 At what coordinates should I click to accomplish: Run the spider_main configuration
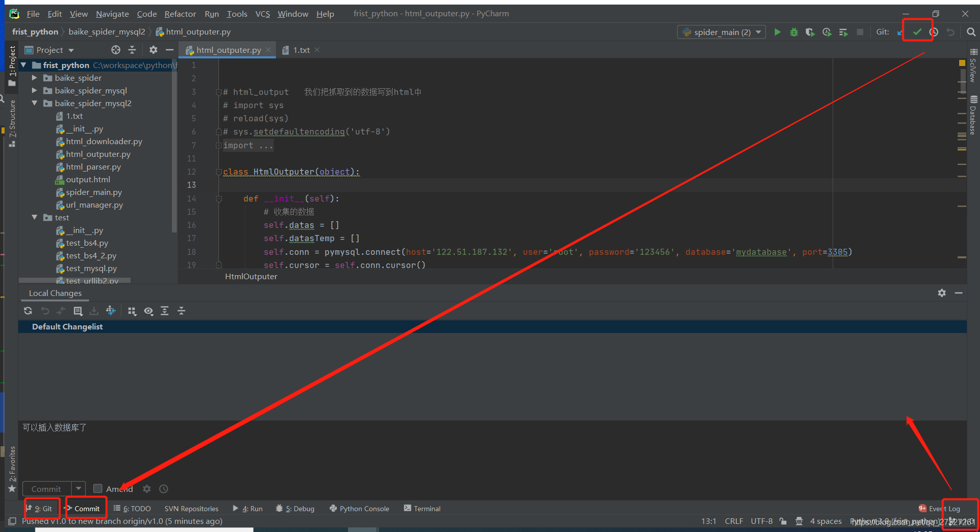click(777, 31)
